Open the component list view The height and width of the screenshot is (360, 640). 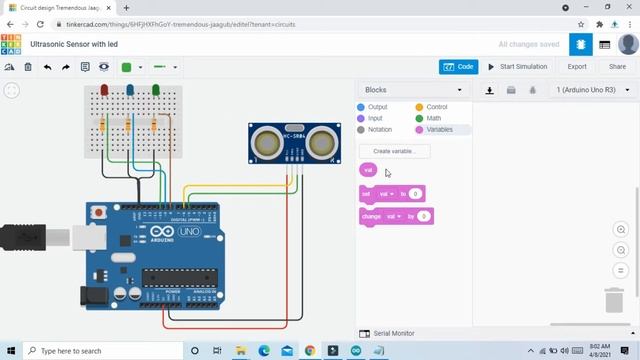point(604,44)
